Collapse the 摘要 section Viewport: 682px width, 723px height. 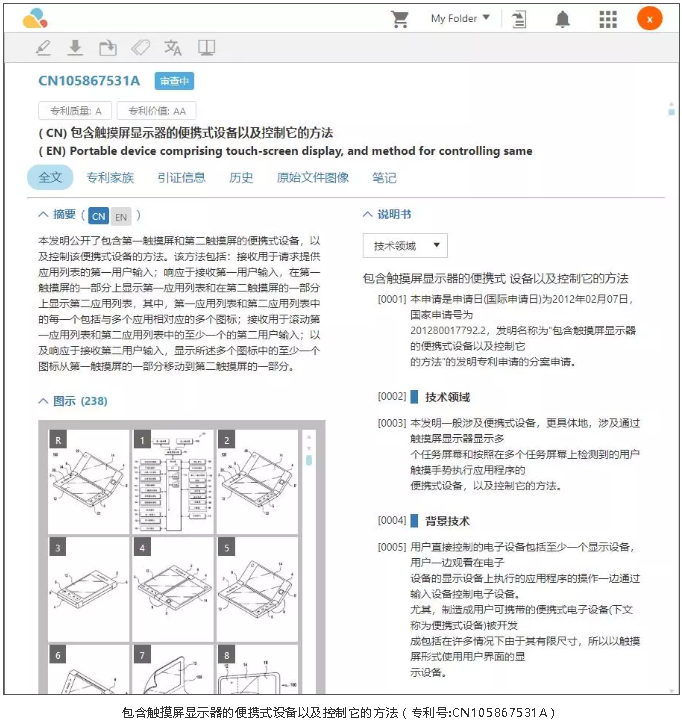click(43, 215)
